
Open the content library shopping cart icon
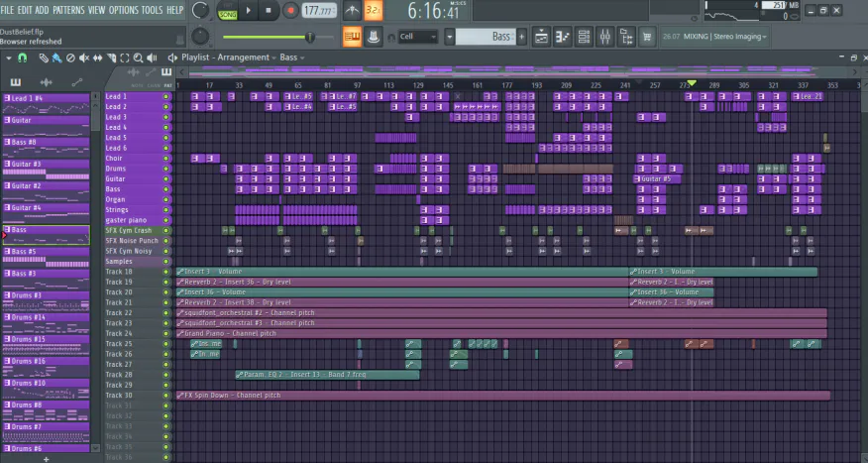647,37
